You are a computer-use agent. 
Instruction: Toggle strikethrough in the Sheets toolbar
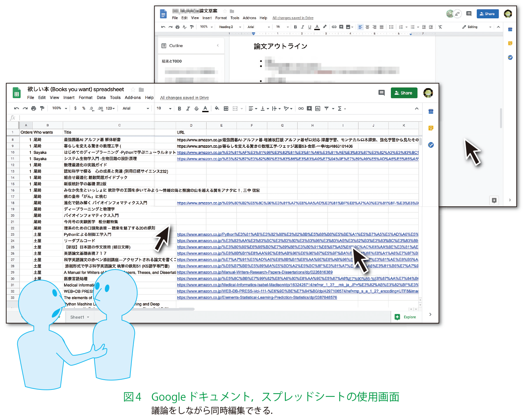pos(196,108)
